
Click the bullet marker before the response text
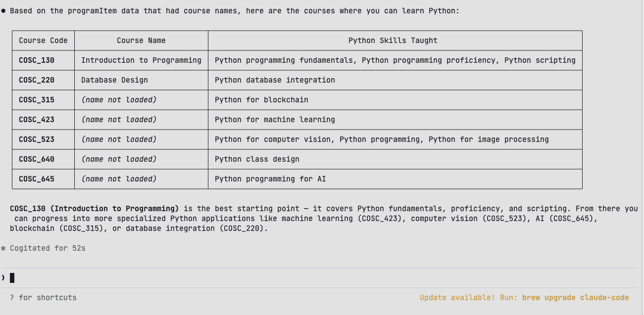(3, 11)
